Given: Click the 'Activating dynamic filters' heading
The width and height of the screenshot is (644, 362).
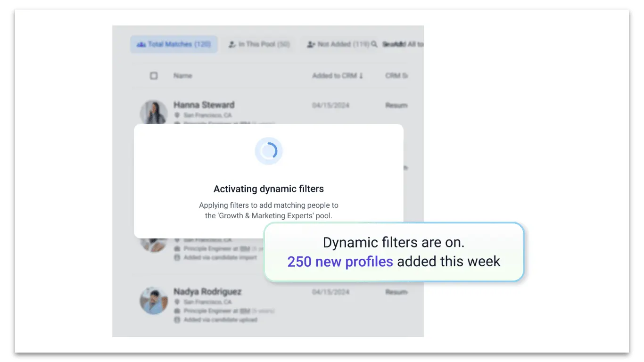Looking at the screenshot, I should 269,189.
